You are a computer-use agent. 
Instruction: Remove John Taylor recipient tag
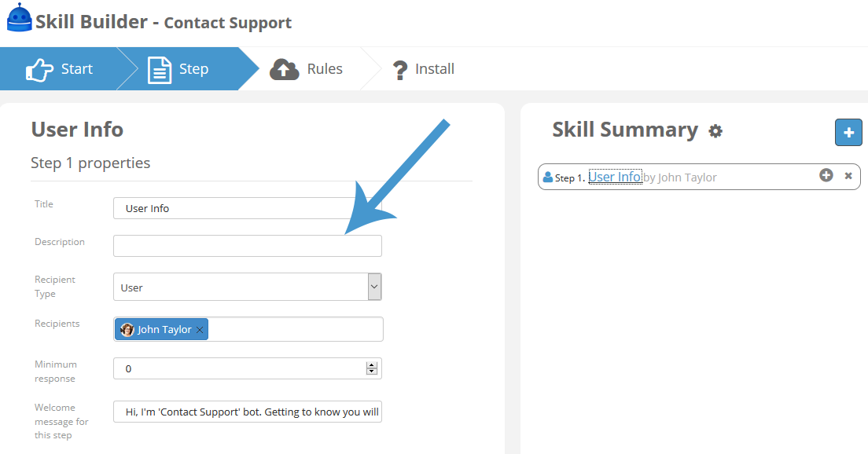pos(200,330)
